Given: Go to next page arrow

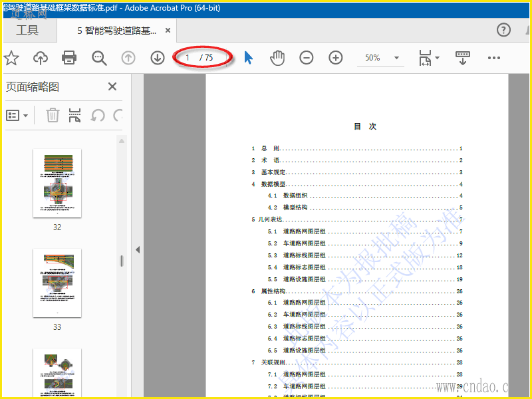Looking at the screenshot, I should pos(158,58).
